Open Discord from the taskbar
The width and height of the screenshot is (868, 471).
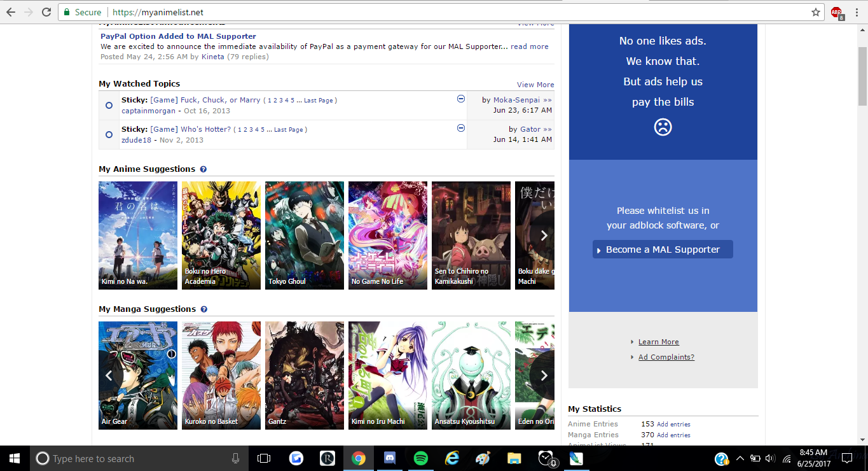(390, 458)
